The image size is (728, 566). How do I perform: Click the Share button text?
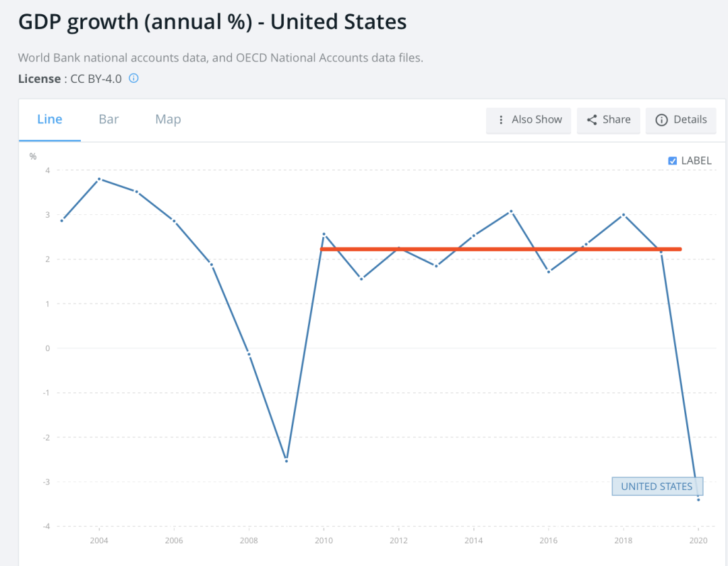coord(616,120)
